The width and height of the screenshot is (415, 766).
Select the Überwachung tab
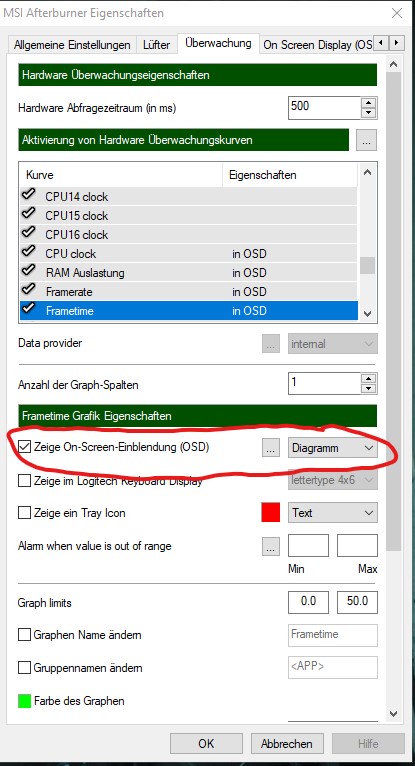pyautogui.click(x=218, y=43)
